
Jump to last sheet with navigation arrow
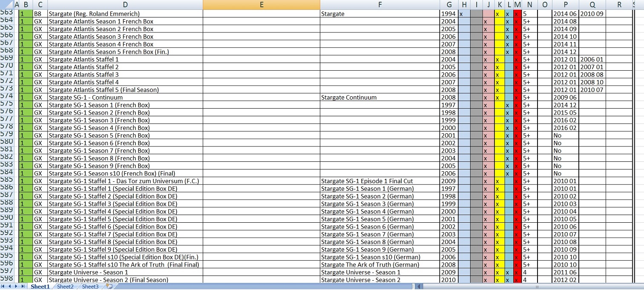tap(23, 287)
